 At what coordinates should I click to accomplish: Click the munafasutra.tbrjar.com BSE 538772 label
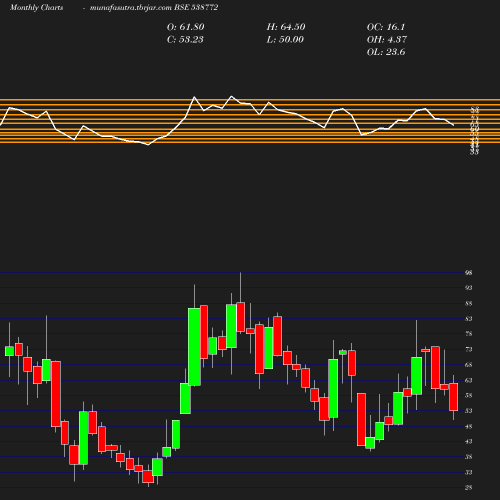coord(154,8)
